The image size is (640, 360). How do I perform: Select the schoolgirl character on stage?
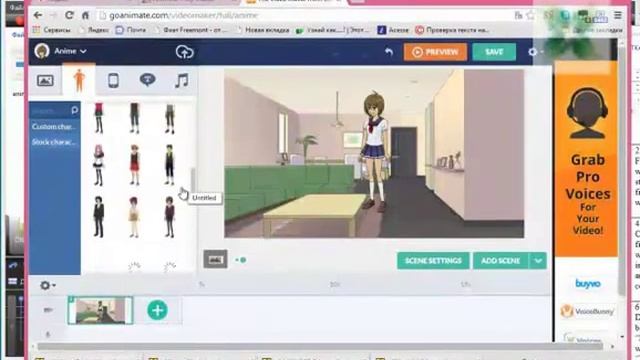[x=374, y=151]
